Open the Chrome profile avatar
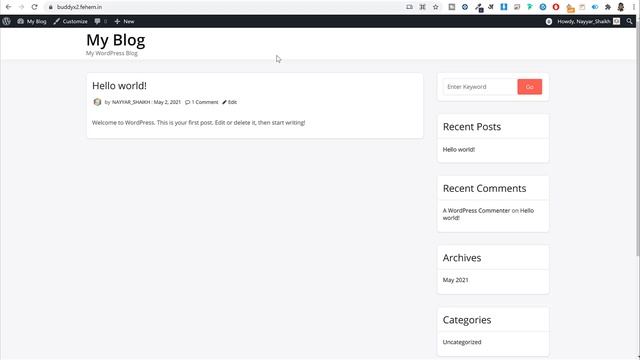Image resolution: width=640 pixels, height=360 pixels. [620, 7]
